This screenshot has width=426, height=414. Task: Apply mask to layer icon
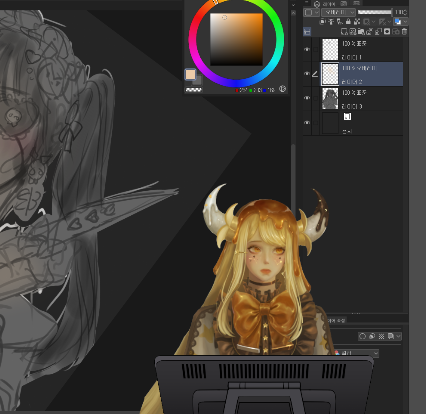tap(396, 31)
